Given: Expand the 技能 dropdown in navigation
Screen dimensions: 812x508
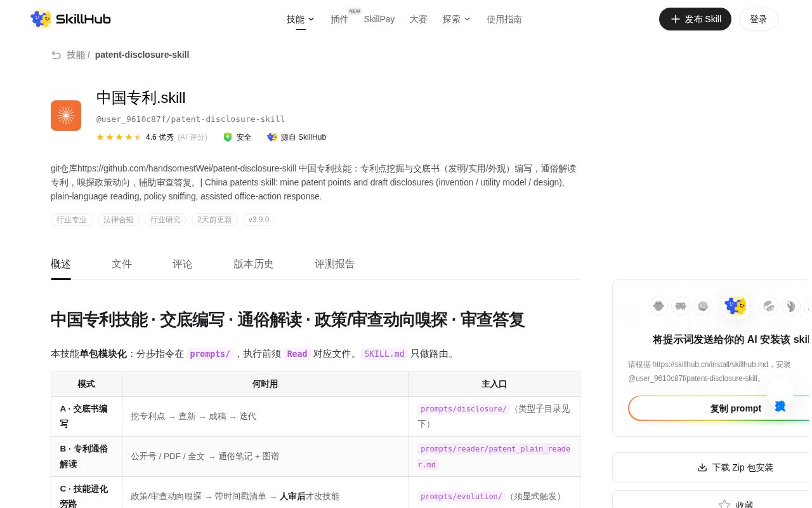Looking at the screenshot, I should pyautogui.click(x=301, y=19).
